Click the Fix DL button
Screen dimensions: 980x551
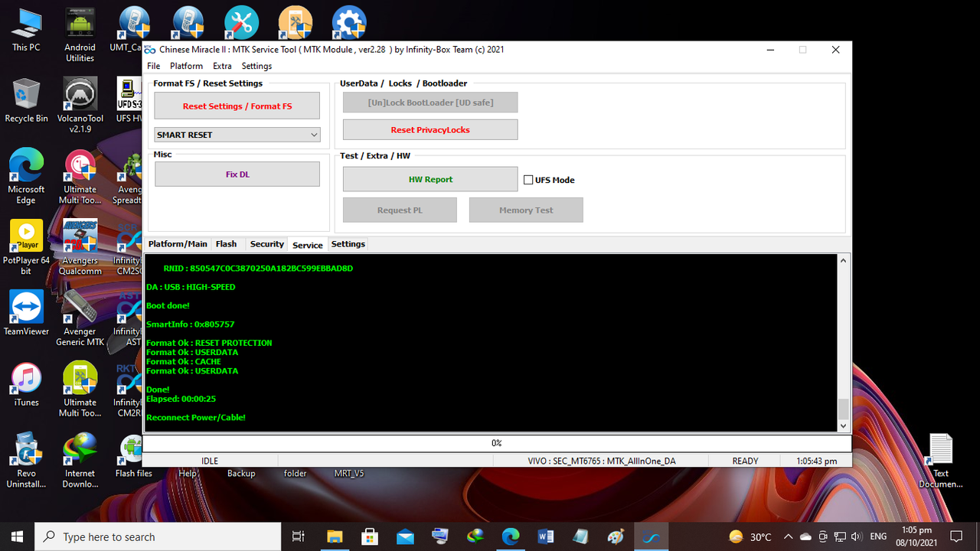pos(237,174)
